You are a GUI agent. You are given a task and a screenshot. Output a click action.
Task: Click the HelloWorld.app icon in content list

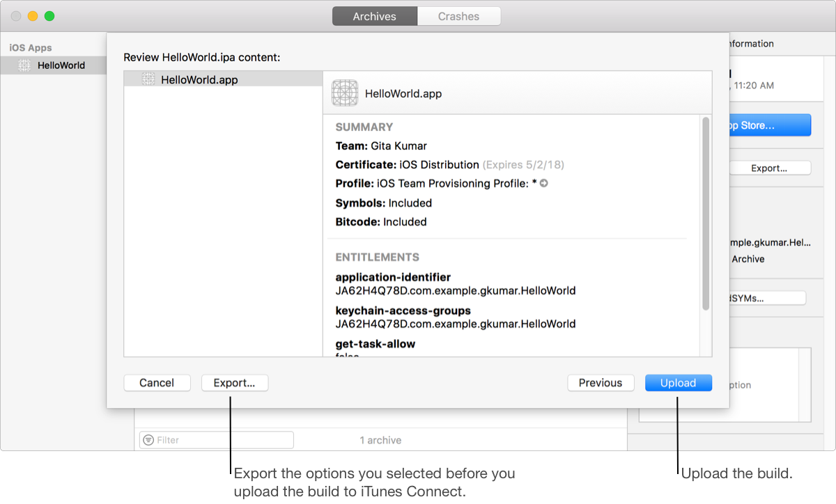[x=148, y=79]
